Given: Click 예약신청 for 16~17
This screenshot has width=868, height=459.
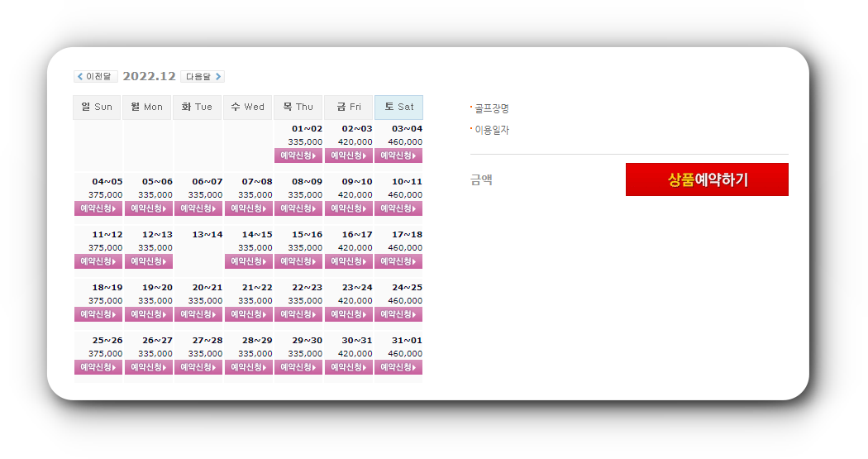Looking at the screenshot, I should [x=349, y=261].
